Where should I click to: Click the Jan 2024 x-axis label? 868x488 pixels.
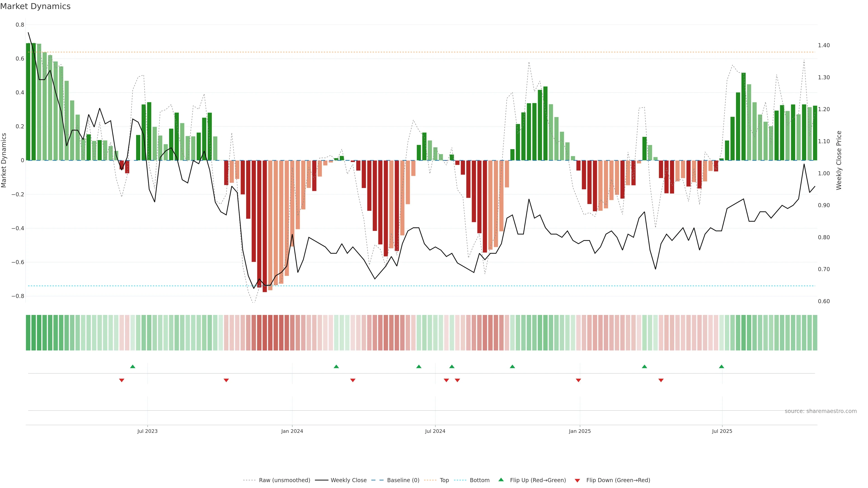(x=292, y=431)
